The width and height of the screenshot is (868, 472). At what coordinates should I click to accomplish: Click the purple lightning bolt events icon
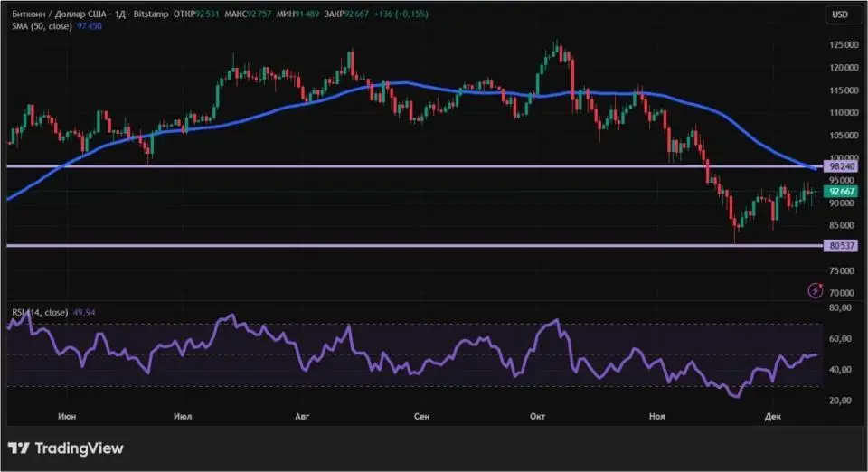(x=816, y=291)
